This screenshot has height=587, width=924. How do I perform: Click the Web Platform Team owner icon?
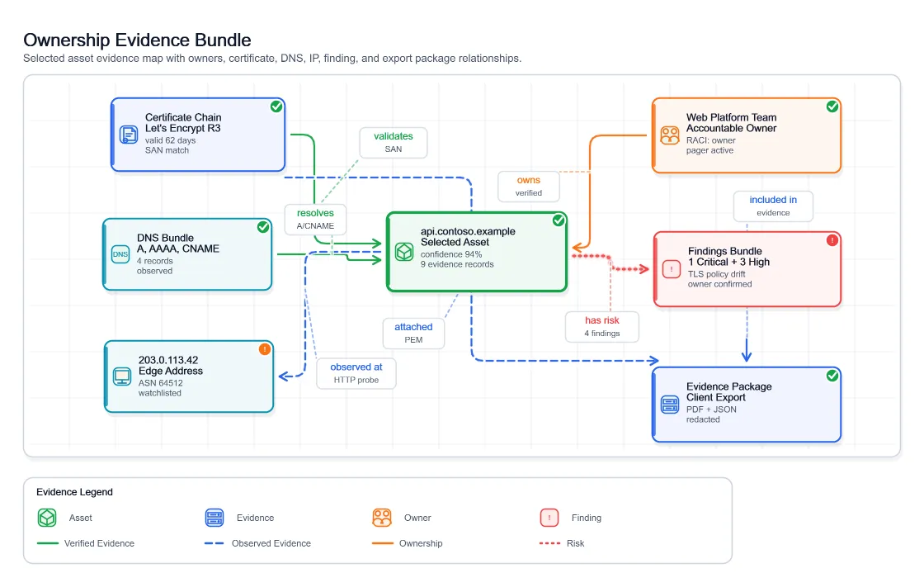pyautogui.click(x=670, y=135)
